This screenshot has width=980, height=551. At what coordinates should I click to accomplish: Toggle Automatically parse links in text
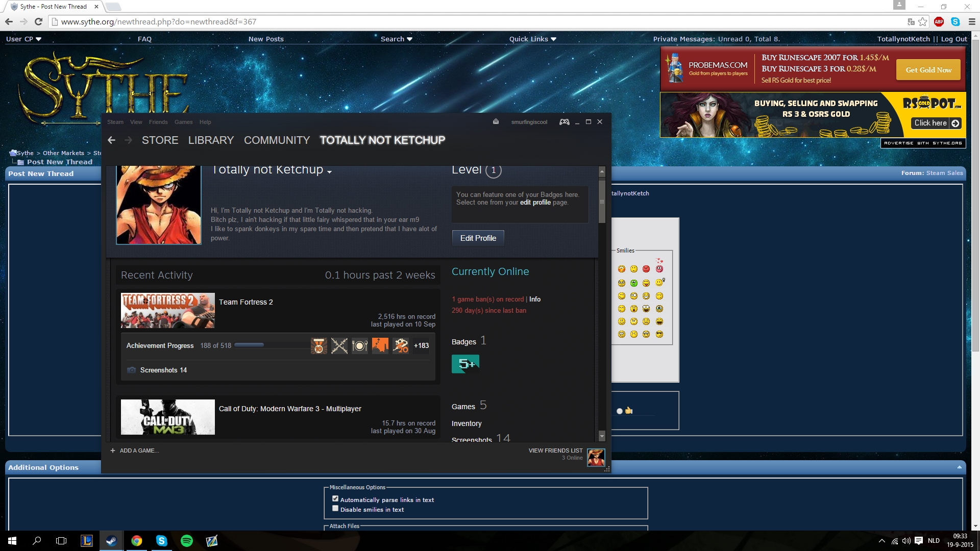click(335, 499)
